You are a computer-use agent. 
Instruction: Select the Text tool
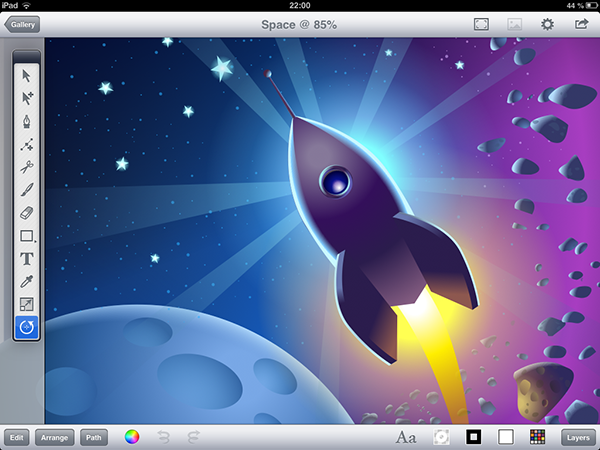tap(26, 259)
